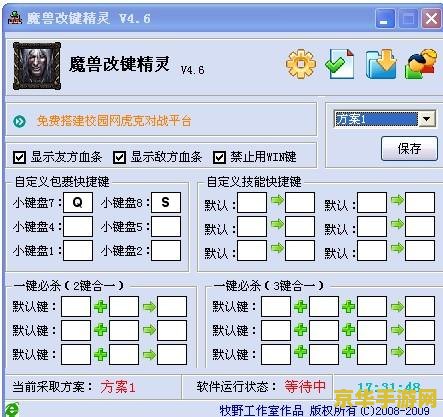Click the 保存 button
The height and width of the screenshot is (417, 443).
(x=409, y=148)
